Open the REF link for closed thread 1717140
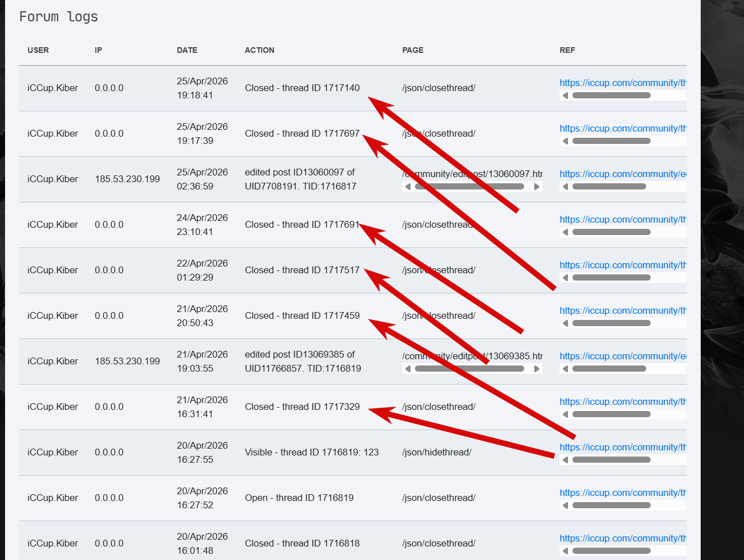Screen dimensions: 744x560 click(623, 83)
